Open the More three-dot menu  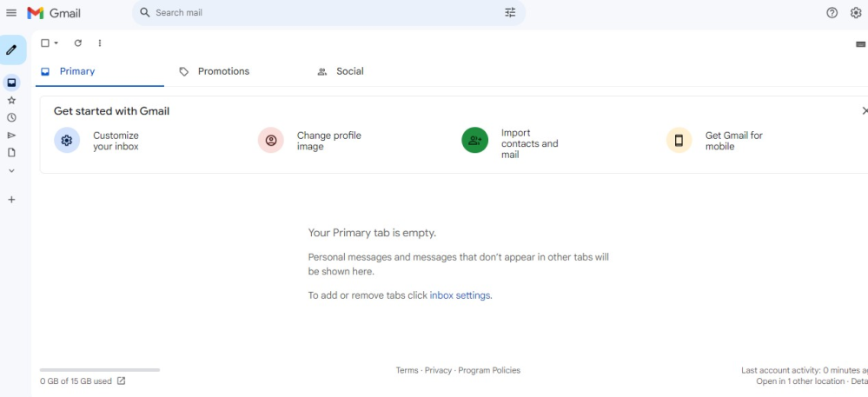coord(100,43)
